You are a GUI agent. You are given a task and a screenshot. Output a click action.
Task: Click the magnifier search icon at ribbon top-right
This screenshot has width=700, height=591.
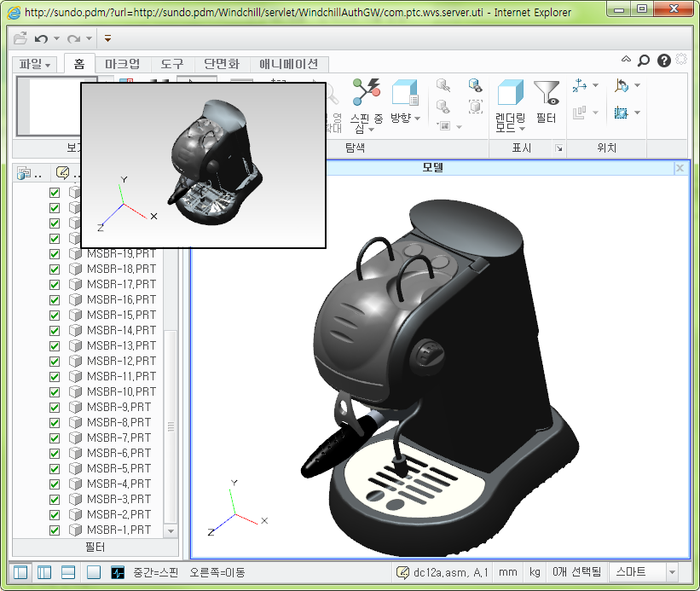coord(644,61)
